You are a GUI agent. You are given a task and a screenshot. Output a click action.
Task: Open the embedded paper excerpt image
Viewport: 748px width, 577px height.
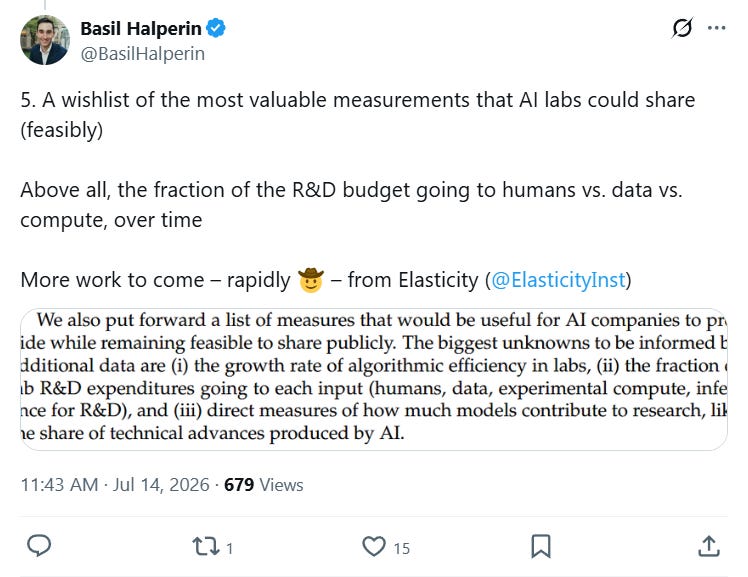pos(374,379)
